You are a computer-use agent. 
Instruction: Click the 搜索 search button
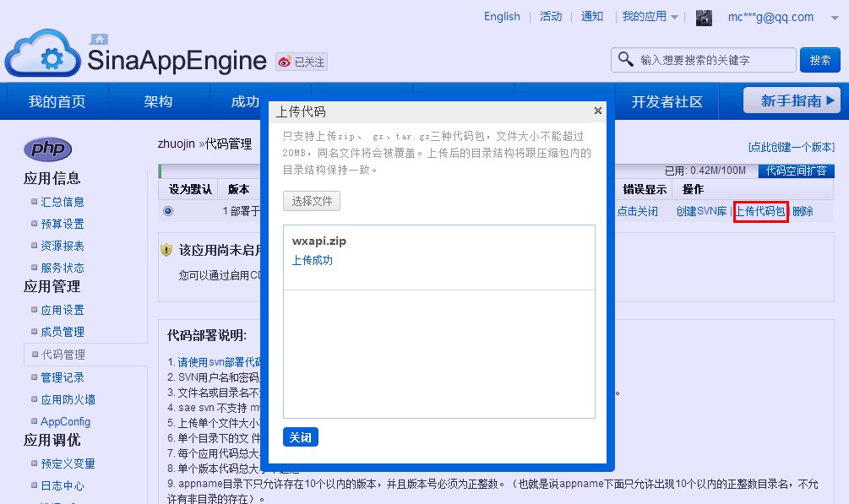[819, 60]
